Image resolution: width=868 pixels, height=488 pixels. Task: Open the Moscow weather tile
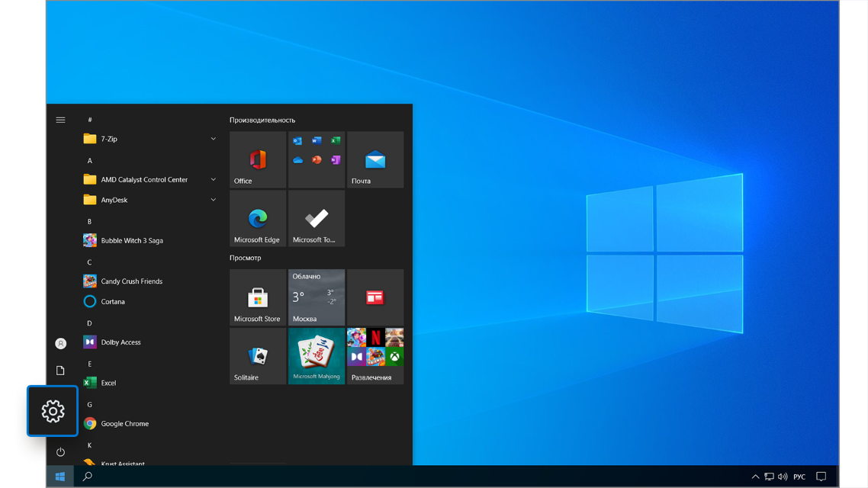pyautogui.click(x=317, y=297)
